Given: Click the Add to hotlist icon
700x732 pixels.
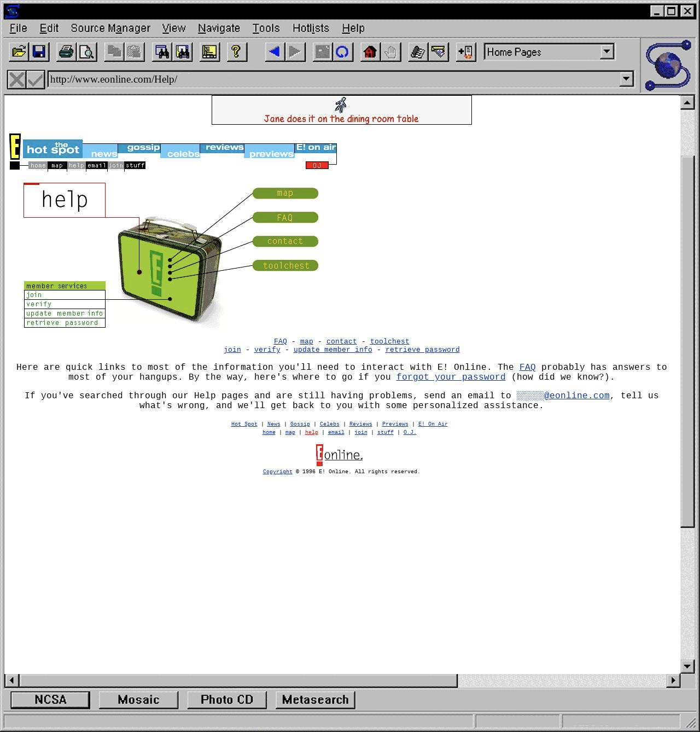Looking at the screenshot, I should point(466,52).
